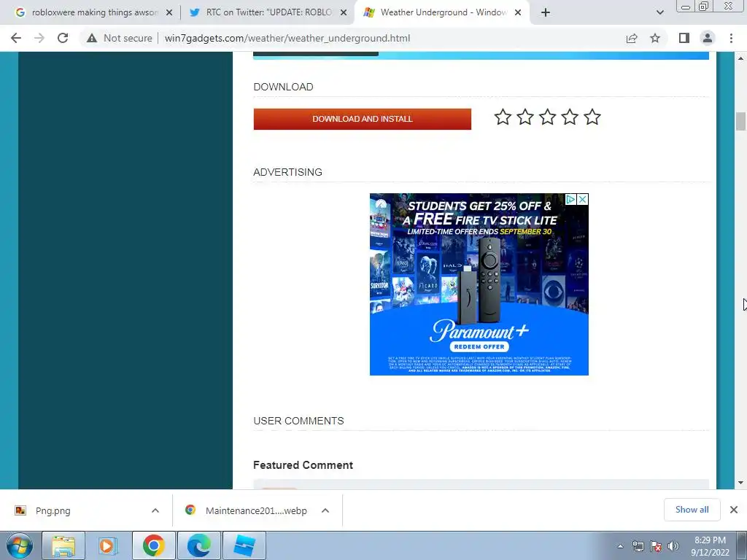Open Microsoft Edge from taskbar

point(199,545)
